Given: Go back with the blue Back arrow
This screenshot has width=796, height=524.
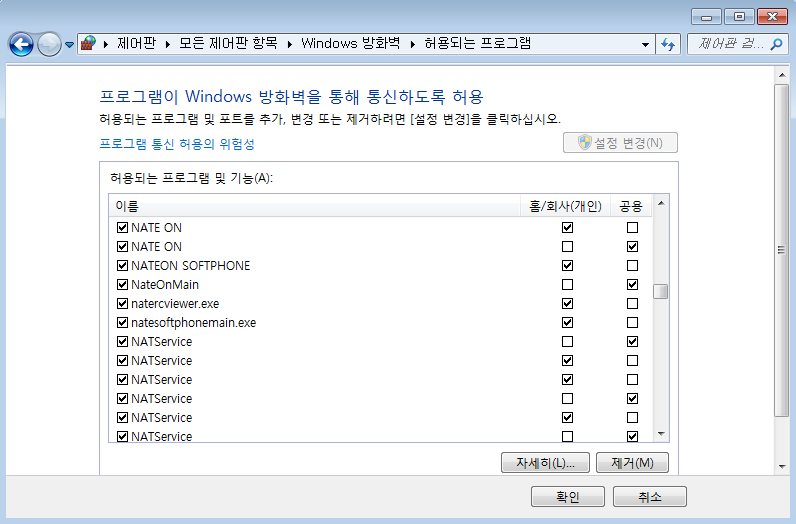Looking at the screenshot, I should point(21,44).
